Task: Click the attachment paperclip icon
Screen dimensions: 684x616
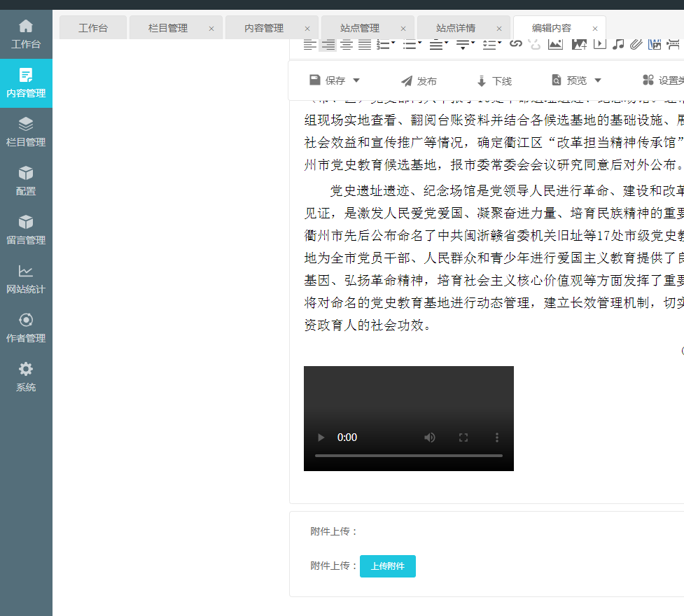Action: tap(636, 44)
